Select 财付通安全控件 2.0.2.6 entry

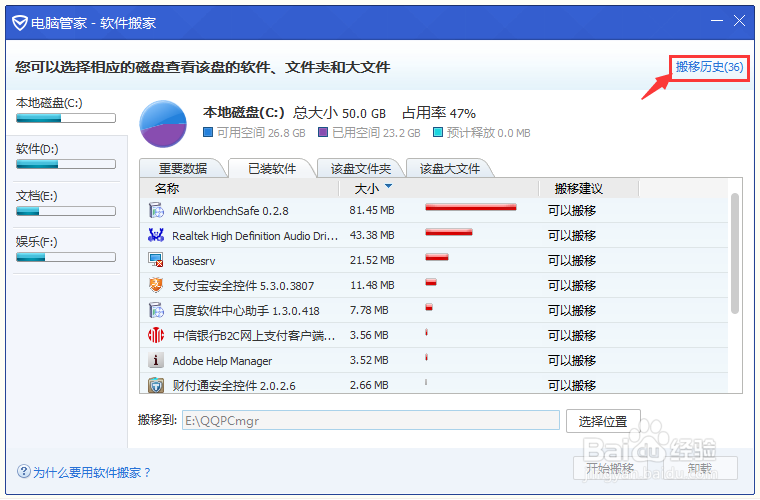tap(234, 386)
